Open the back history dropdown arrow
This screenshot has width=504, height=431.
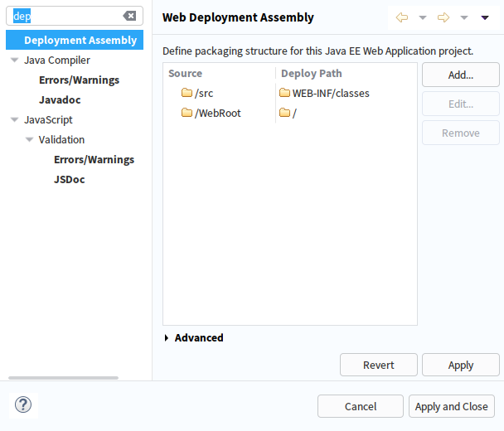(423, 17)
